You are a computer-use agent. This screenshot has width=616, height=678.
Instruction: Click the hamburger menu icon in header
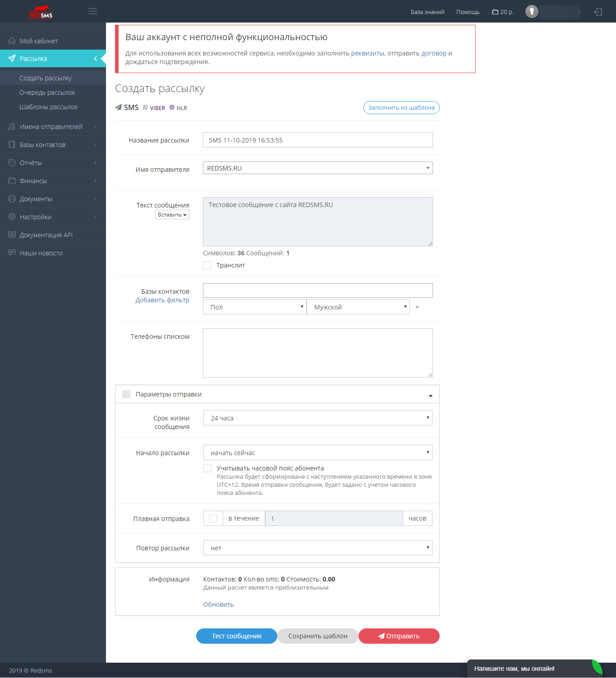[x=92, y=11]
